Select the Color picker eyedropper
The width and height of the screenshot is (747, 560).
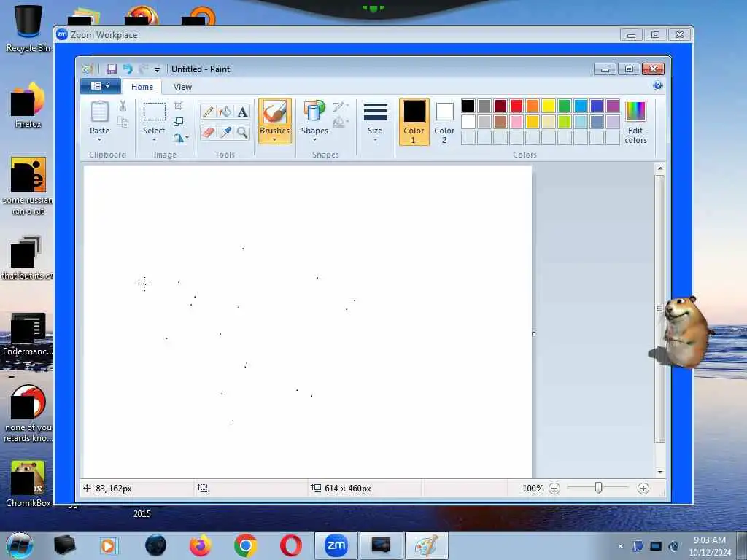point(225,132)
